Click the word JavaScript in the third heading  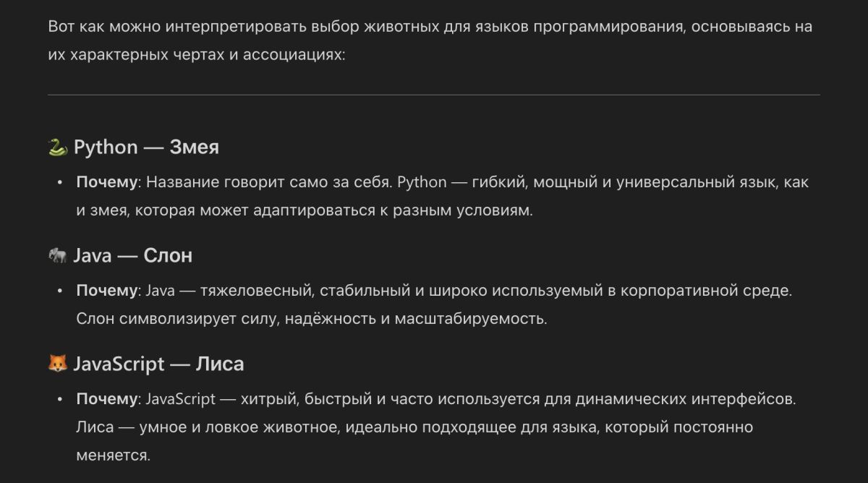[119, 364]
